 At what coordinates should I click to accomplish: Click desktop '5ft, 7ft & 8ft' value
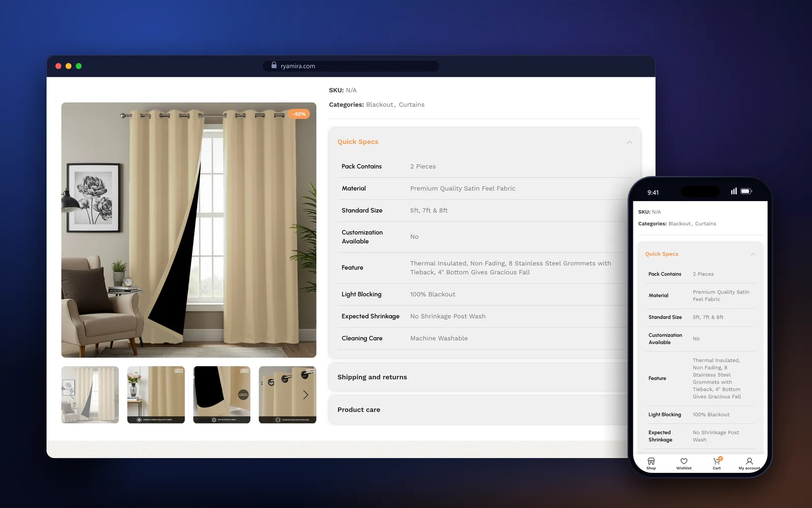point(429,210)
